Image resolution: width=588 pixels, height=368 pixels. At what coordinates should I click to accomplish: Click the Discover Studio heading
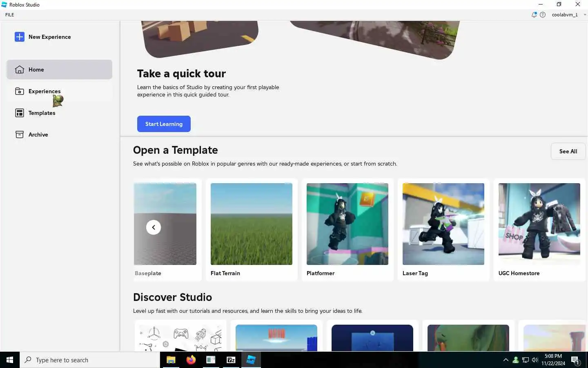(x=172, y=297)
